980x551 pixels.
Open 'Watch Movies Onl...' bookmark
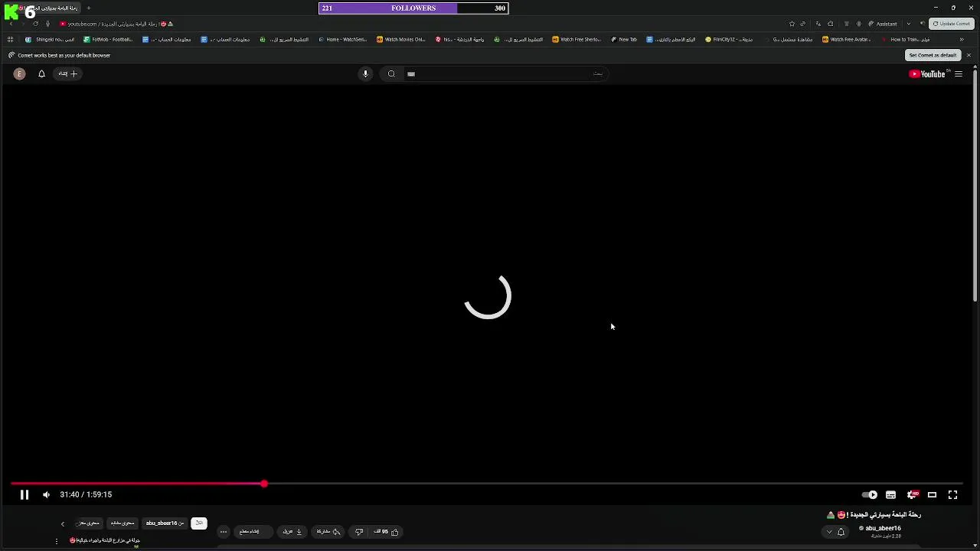pos(400,40)
